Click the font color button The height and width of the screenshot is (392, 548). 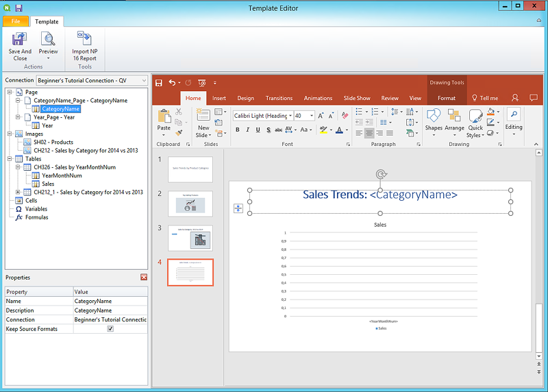(x=340, y=130)
